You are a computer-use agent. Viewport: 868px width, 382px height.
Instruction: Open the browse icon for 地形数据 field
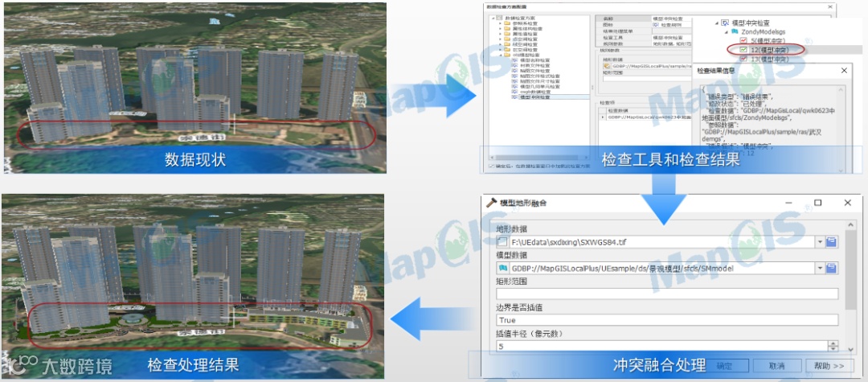tap(832, 242)
